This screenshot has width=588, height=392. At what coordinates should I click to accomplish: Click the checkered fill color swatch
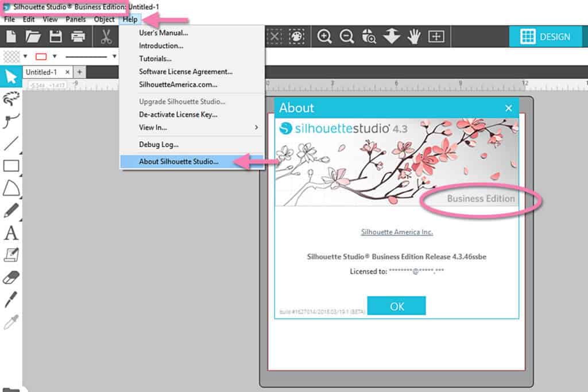click(x=11, y=57)
